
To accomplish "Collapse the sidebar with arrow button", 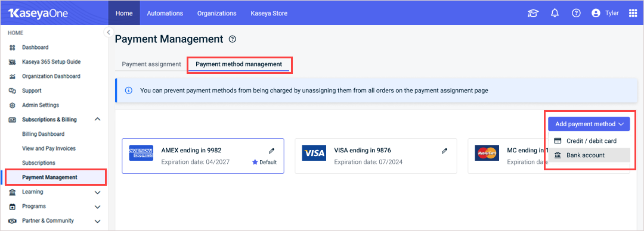I will (x=109, y=32).
